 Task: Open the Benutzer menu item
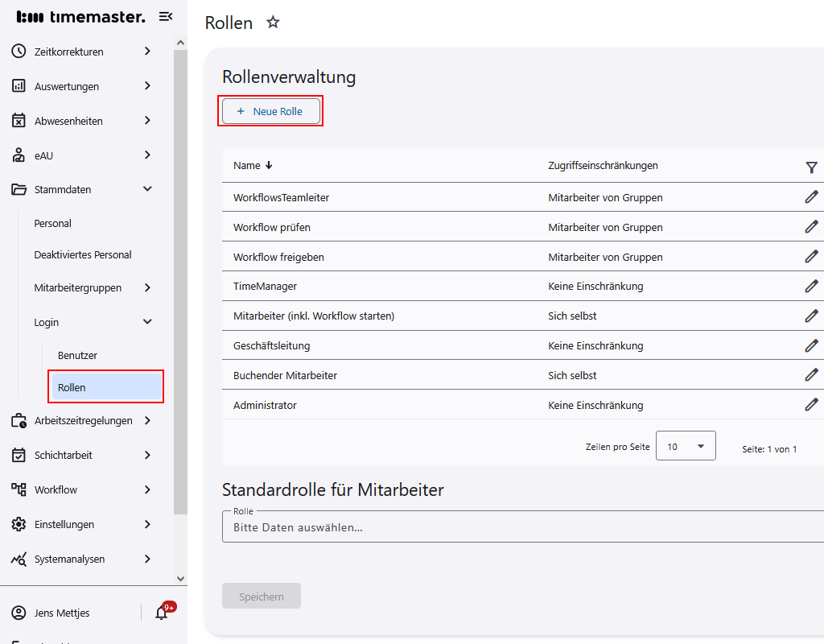click(77, 355)
